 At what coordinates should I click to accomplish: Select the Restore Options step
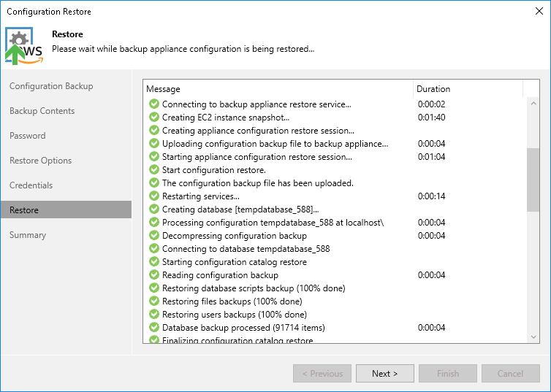point(41,161)
